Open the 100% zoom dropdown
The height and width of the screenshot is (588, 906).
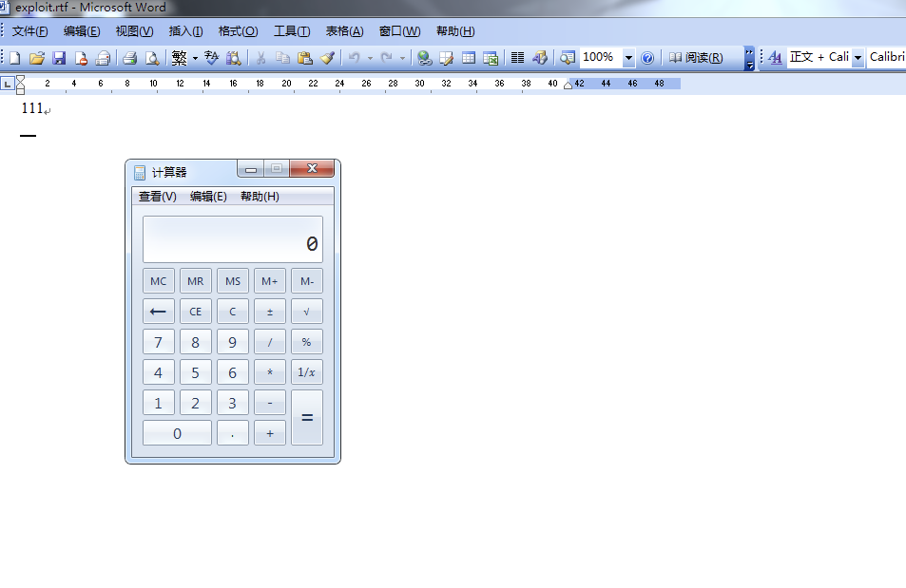tap(628, 58)
